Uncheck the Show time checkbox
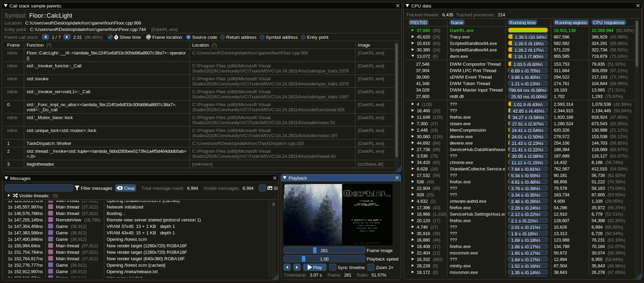The height and width of the screenshot is (283, 644). click(x=110, y=37)
